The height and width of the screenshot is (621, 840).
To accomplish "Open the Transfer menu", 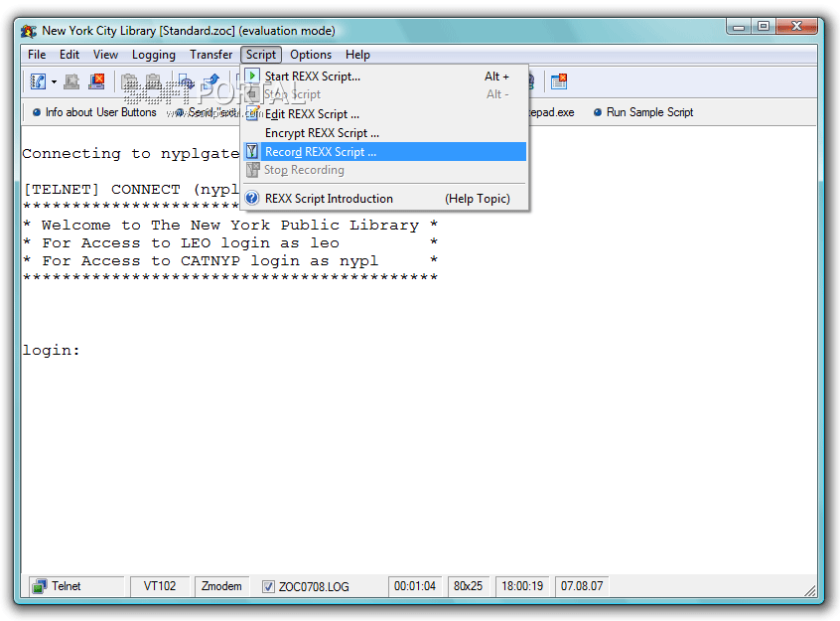I will (211, 55).
